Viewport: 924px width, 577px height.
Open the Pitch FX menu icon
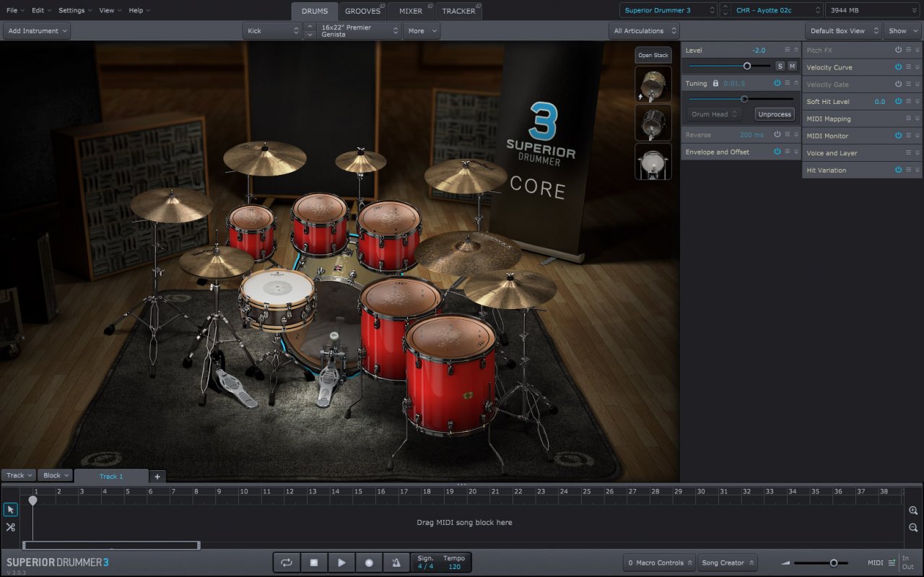pyautogui.click(x=909, y=50)
